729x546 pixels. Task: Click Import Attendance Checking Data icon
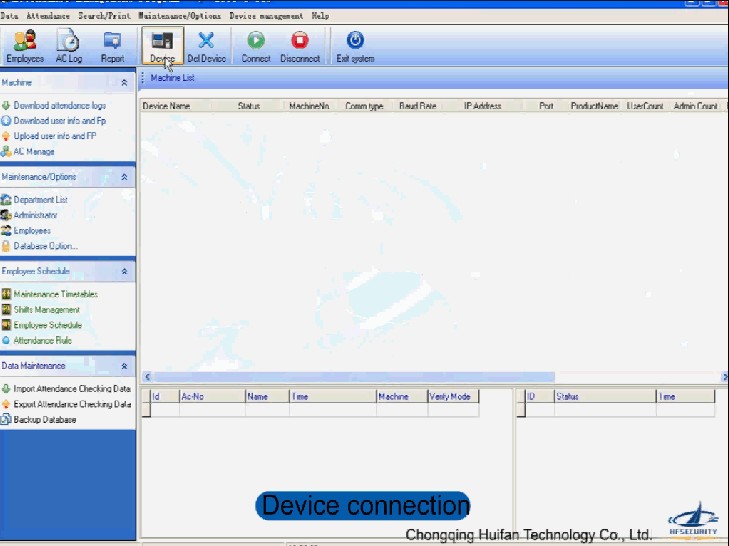pyautogui.click(x=6, y=388)
